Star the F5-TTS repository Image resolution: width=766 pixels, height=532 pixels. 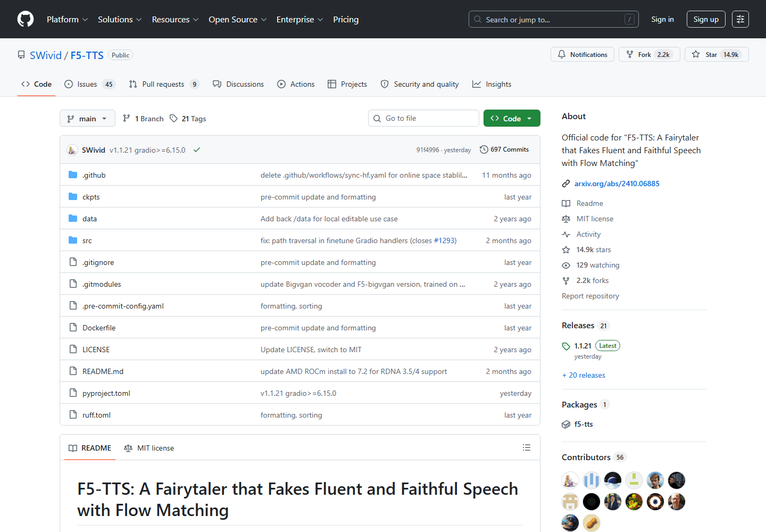click(717, 54)
